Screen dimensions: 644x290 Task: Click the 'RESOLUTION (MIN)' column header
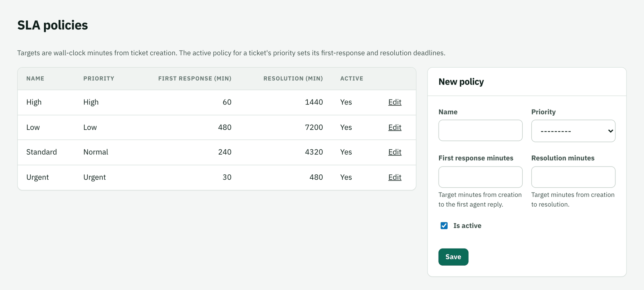[293, 78]
